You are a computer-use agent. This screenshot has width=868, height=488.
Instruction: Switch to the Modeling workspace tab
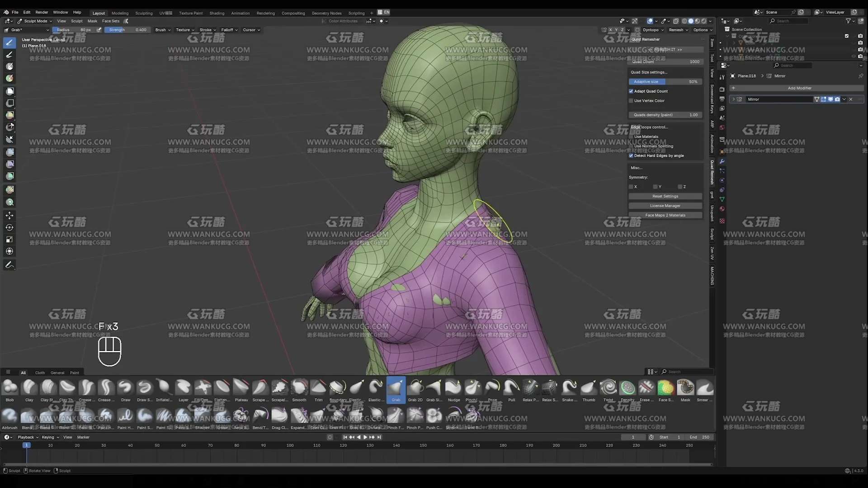click(x=120, y=13)
